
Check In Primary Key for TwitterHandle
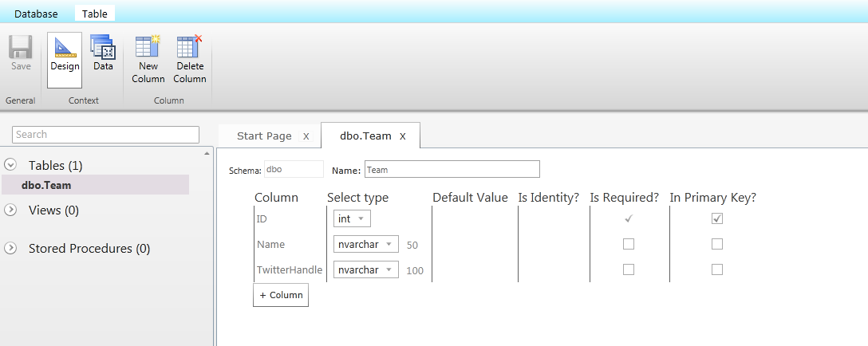coord(717,269)
